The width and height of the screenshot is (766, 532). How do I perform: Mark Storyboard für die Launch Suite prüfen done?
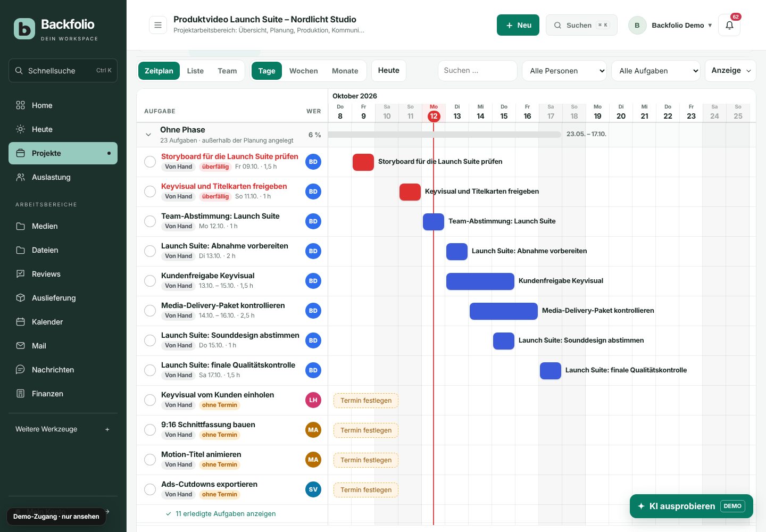click(150, 162)
